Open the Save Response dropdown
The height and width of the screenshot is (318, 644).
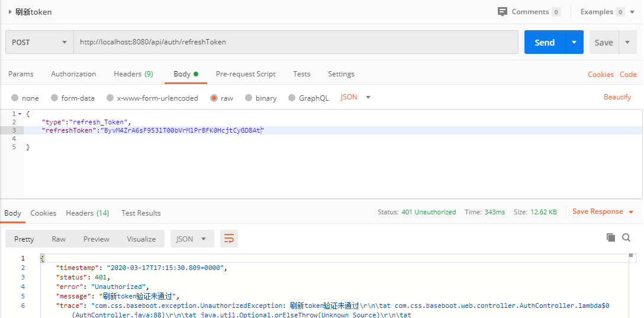coord(603,211)
